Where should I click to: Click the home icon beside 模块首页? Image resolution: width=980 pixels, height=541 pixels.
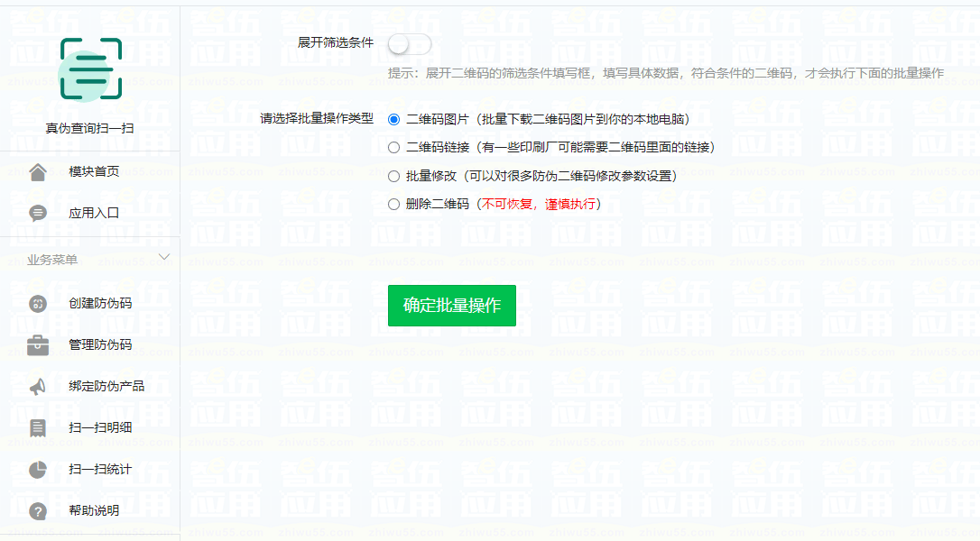38,172
